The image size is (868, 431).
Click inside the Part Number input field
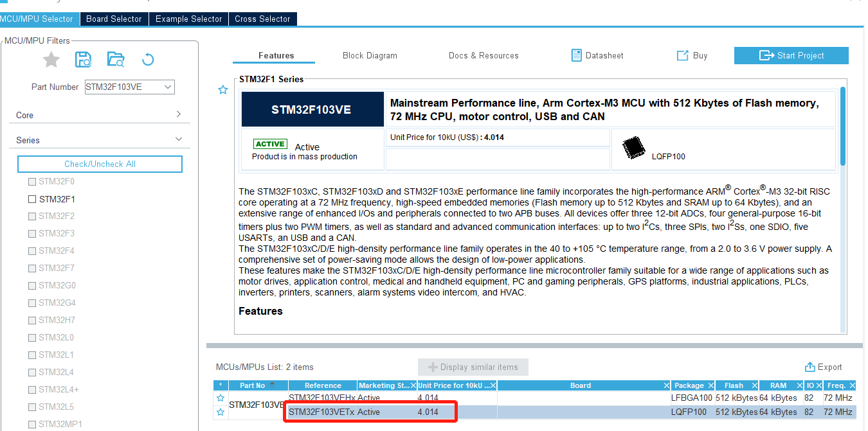point(123,87)
